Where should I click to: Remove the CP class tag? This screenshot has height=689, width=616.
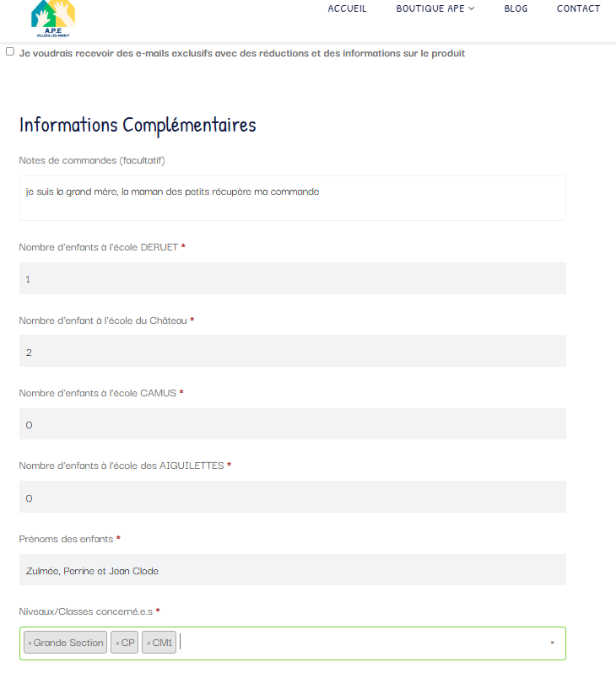[117, 643]
